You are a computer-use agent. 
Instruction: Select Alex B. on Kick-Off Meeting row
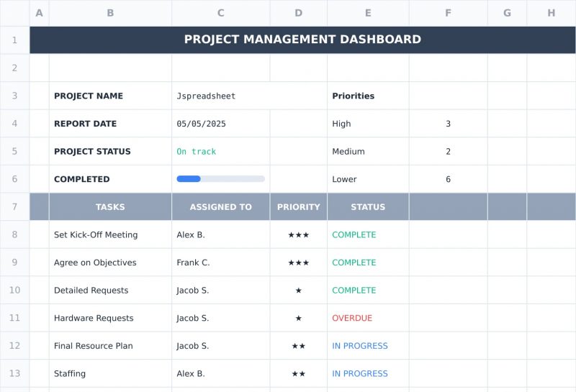tap(221, 234)
